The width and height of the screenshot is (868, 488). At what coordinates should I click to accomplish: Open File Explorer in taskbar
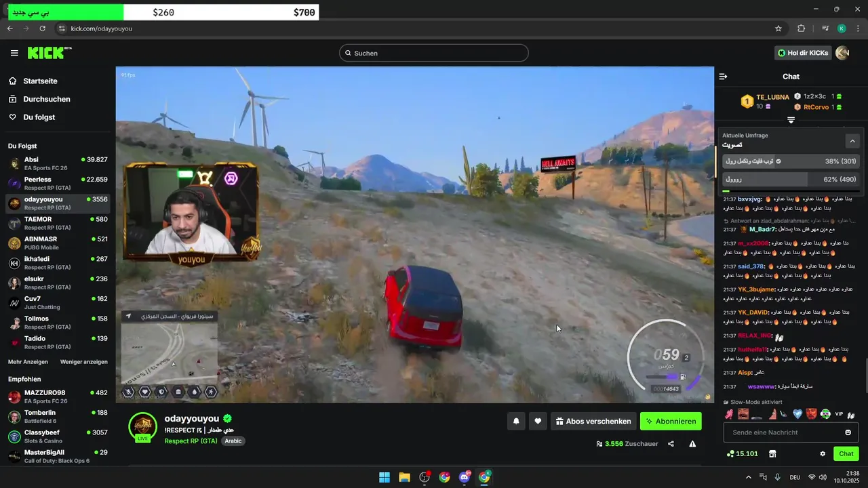(404, 477)
